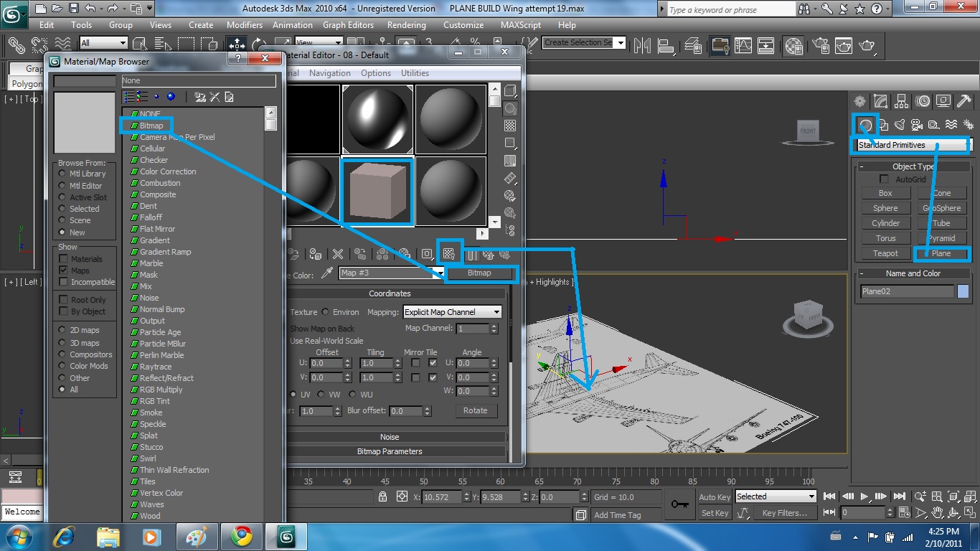
Task: Check Root Only in Map Browser
Action: (64, 300)
